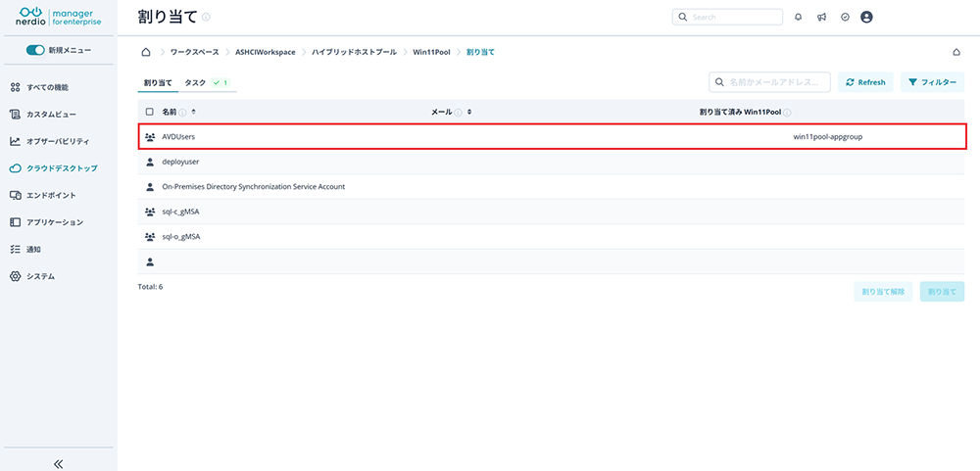Click the 割り当て button at the table's bottom right
The image size is (980, 471).
pos(942,292)
